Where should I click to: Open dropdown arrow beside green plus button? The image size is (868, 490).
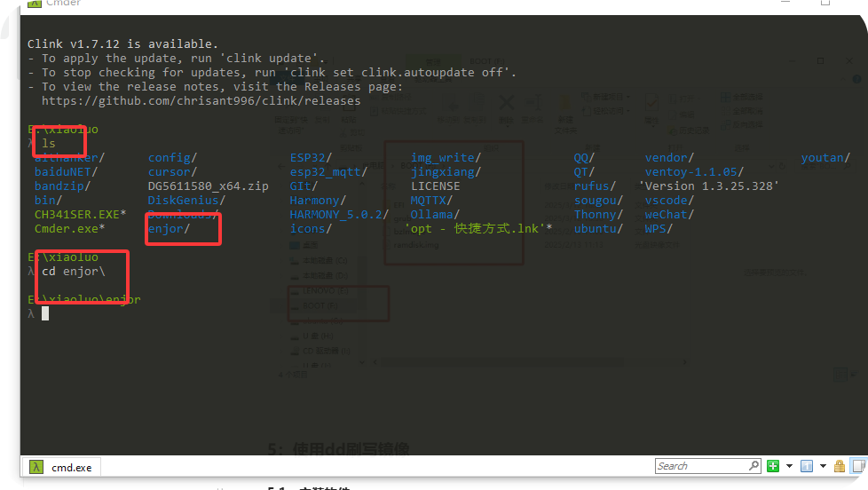click(x=789, y=466)
